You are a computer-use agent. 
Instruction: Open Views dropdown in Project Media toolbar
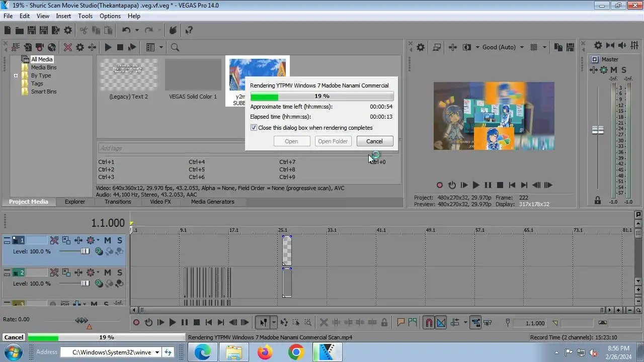pos(161,47)
